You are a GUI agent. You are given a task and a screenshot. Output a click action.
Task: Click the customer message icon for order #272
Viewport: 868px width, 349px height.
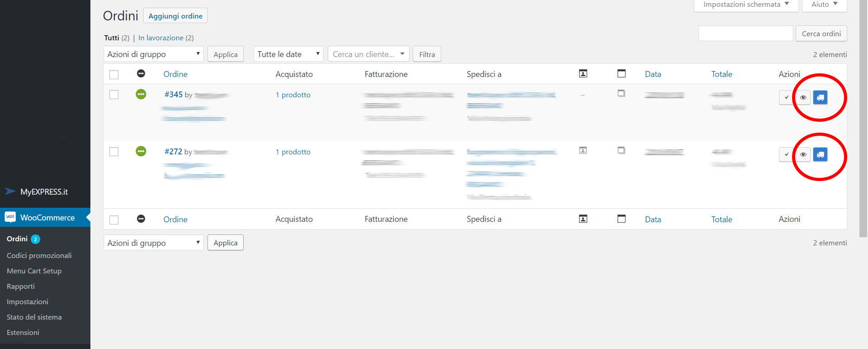click(583, 150)
